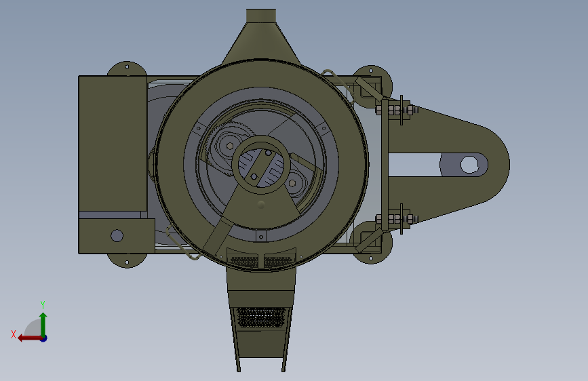This screenshot has height=381, width=588.
Task: Select the cylindrical outlet pipe atop the funnel
Action: 261,16
